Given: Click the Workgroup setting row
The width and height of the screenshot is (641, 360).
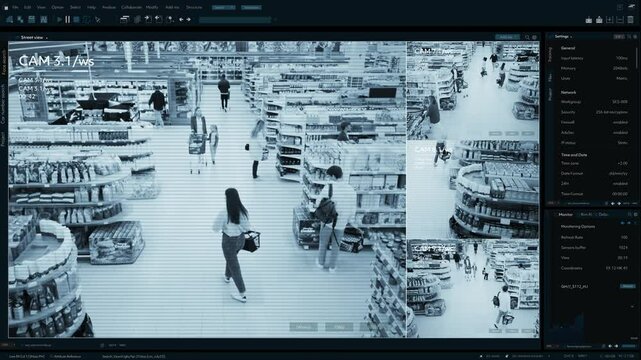Looking at the screenshot, I should (x=594, y=102).
